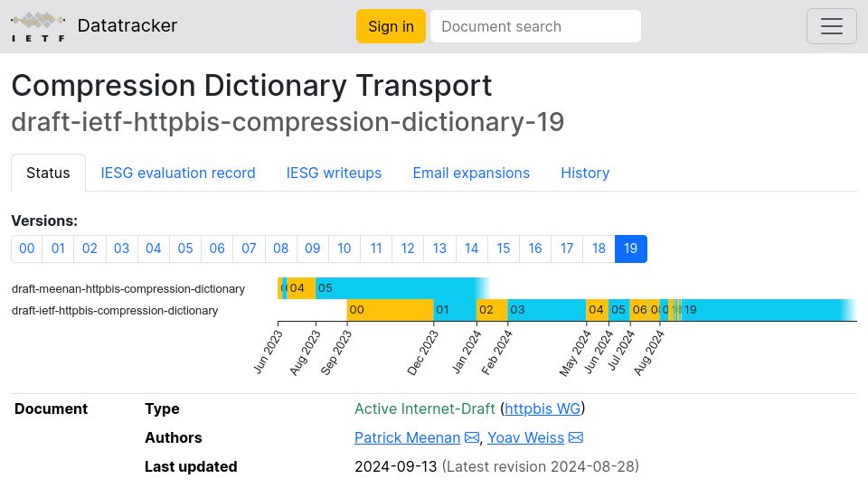Click the draft-meenan 05 timeline bar
Viewport: 868px width, 488px height.
(401, 288)
